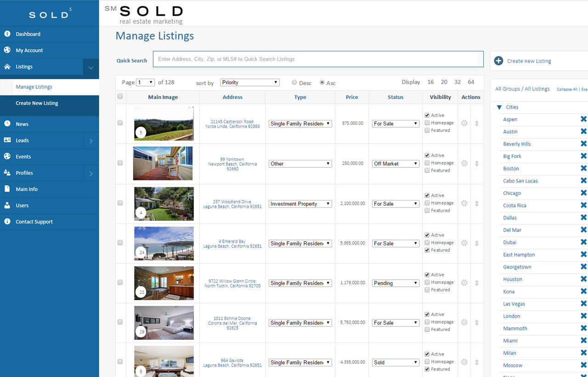Open Status dropdown showing Pending
Image resolution: width=588 pixels, height=377 pixels.
point(396,283)
